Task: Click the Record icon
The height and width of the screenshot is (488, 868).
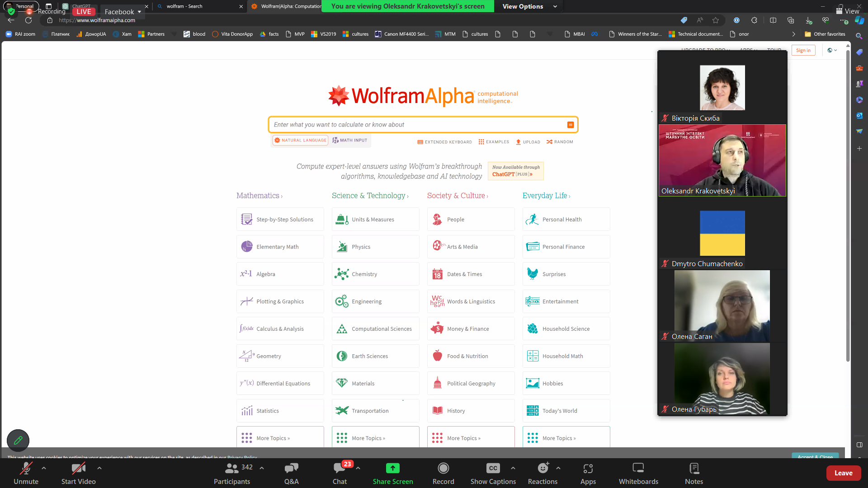Action: pyautogui.click(x=443, y=469)
